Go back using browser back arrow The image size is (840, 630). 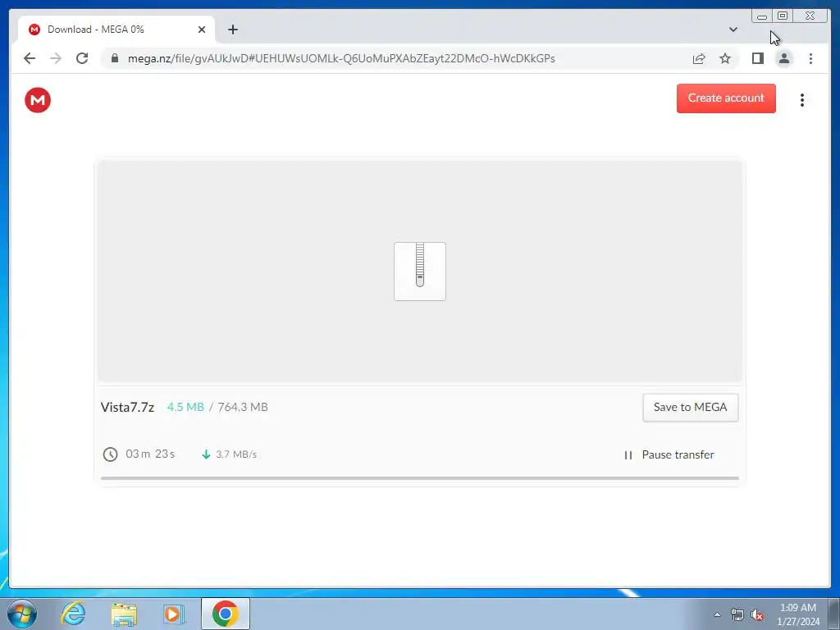tap(30, 58)
